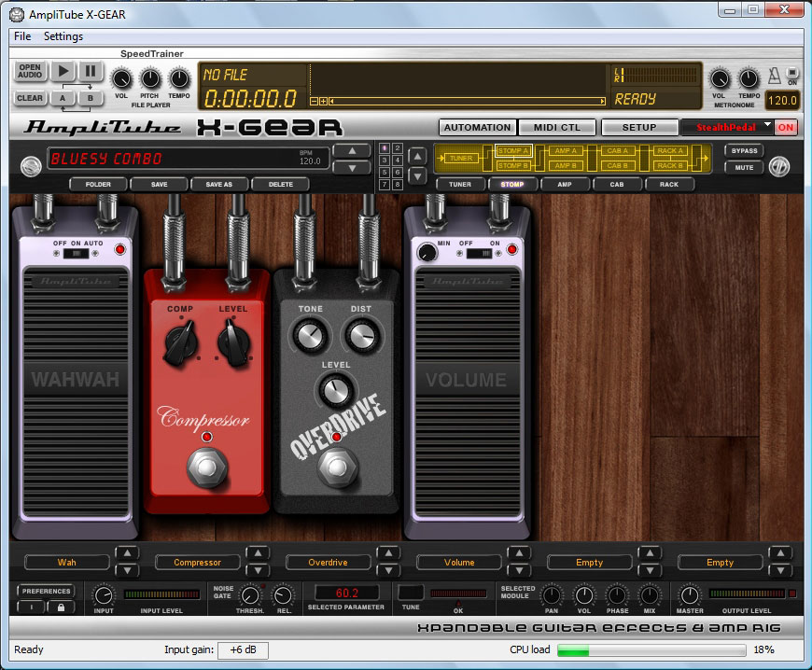
Task: Click the OPEN AUDIO button
Action: click(x=30, y=71)
